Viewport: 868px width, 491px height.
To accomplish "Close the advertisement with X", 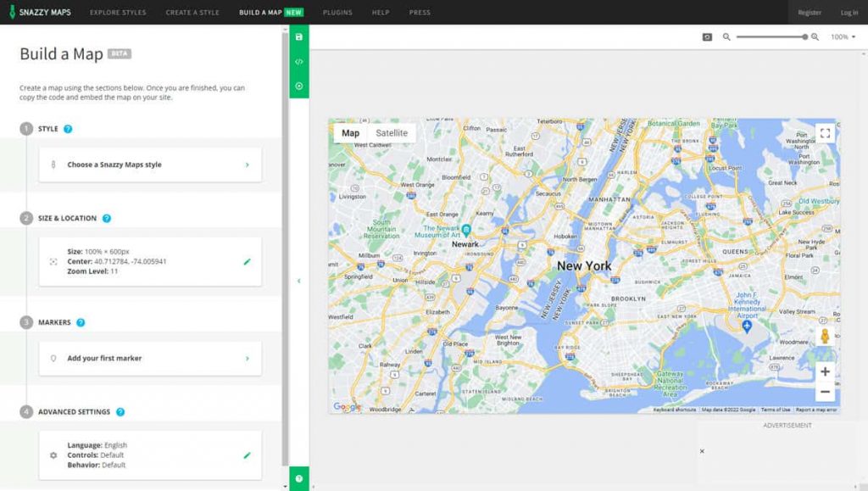I will [702, 451].
